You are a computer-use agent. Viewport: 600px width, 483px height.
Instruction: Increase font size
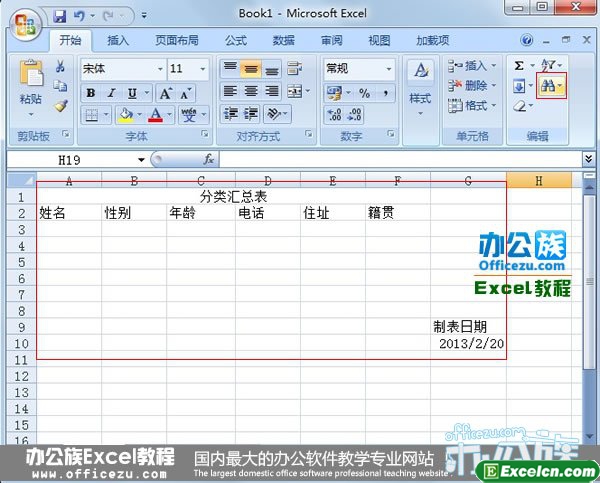point(166,93)
